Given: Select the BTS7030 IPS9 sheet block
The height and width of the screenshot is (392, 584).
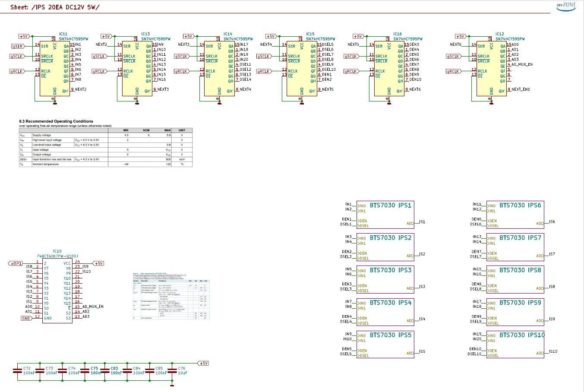Looking at the screenshot, I should 515,312.
